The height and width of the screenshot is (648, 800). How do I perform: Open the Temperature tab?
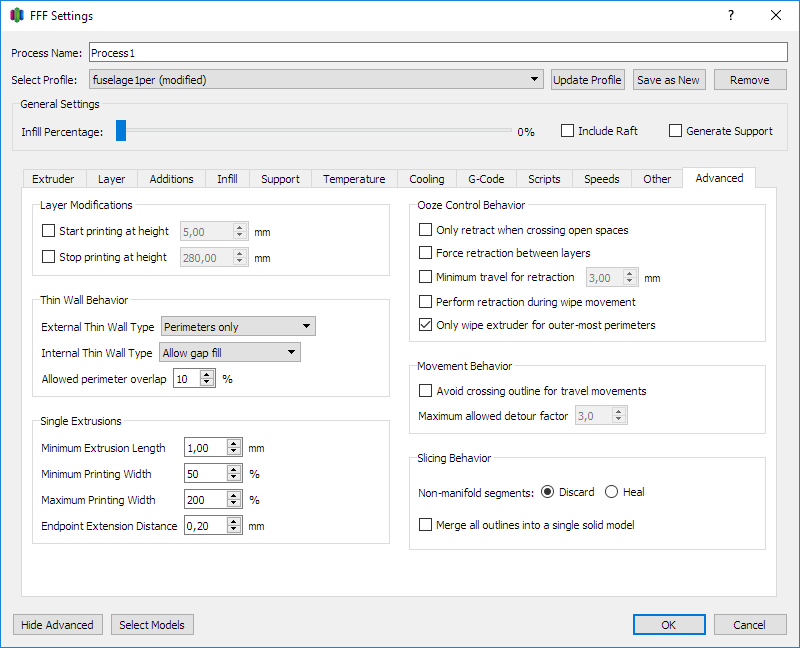tap(353, 179)
